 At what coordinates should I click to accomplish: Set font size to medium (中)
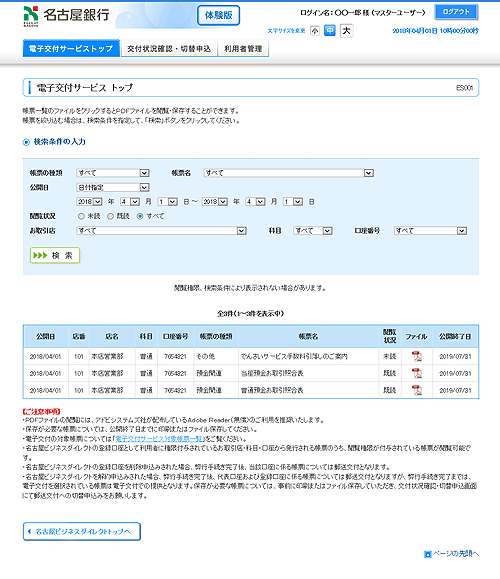[330, 31]
